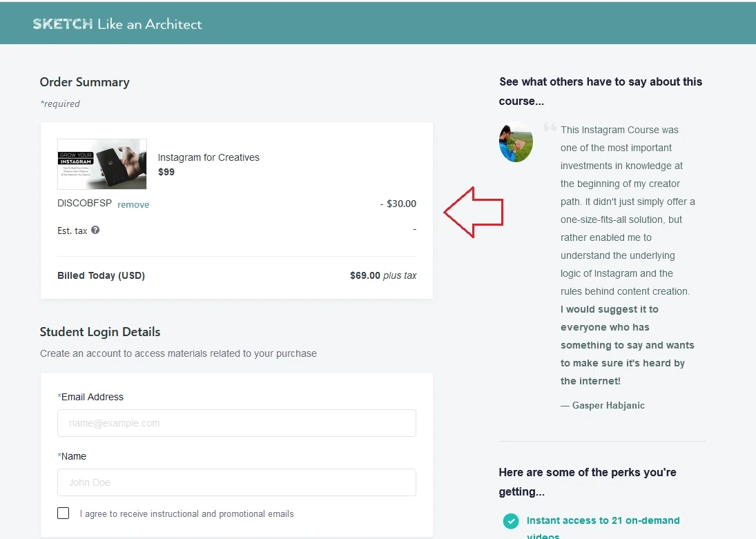The width and height of the screenshot is (756, 539).
Task: Focus the Email Address input field
Action: 237,423
